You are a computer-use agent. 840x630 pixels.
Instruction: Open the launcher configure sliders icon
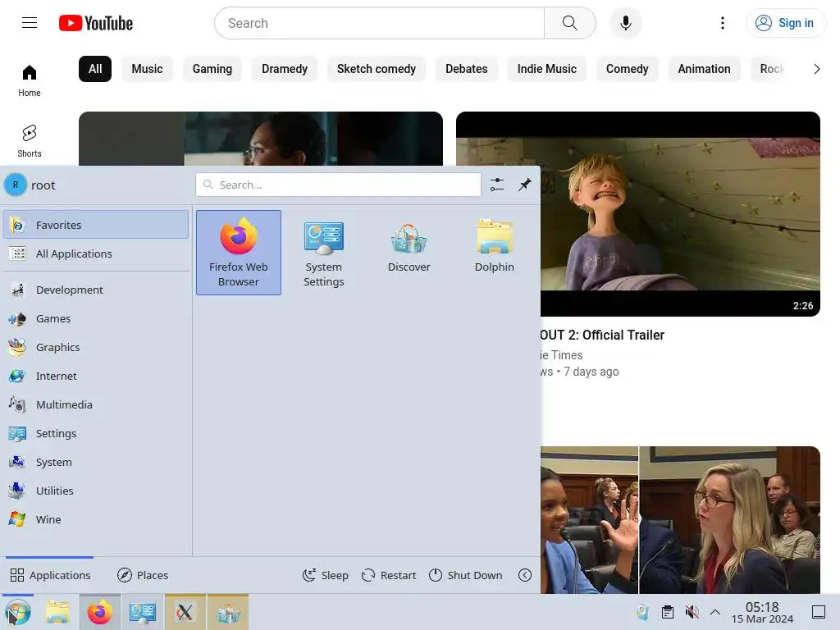497,185
